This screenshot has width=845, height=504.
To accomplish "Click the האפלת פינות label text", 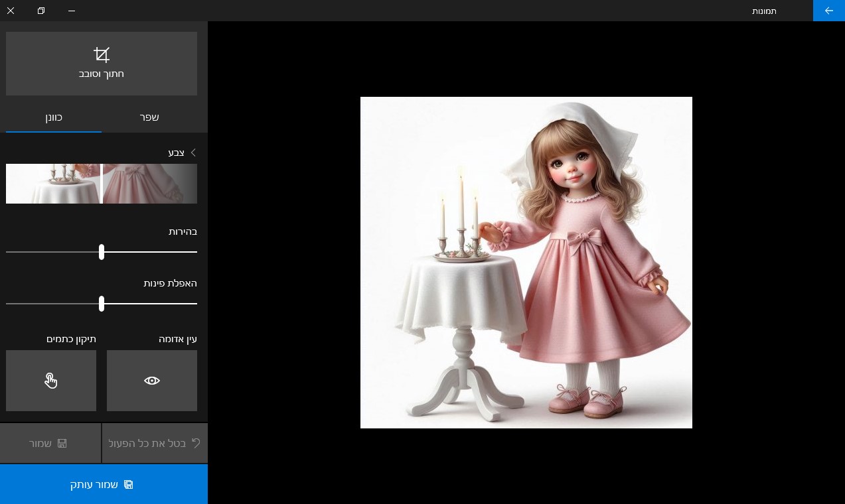I will click(x=171, y=283).
